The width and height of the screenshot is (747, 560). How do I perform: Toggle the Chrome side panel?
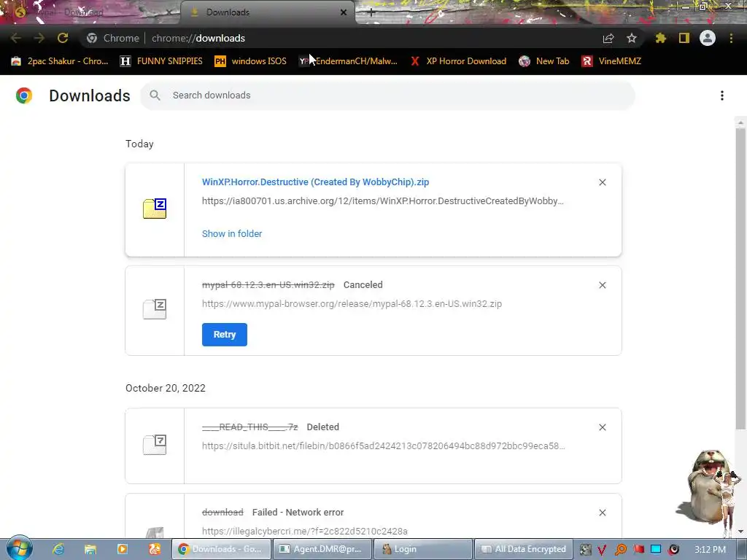point(684,38)
